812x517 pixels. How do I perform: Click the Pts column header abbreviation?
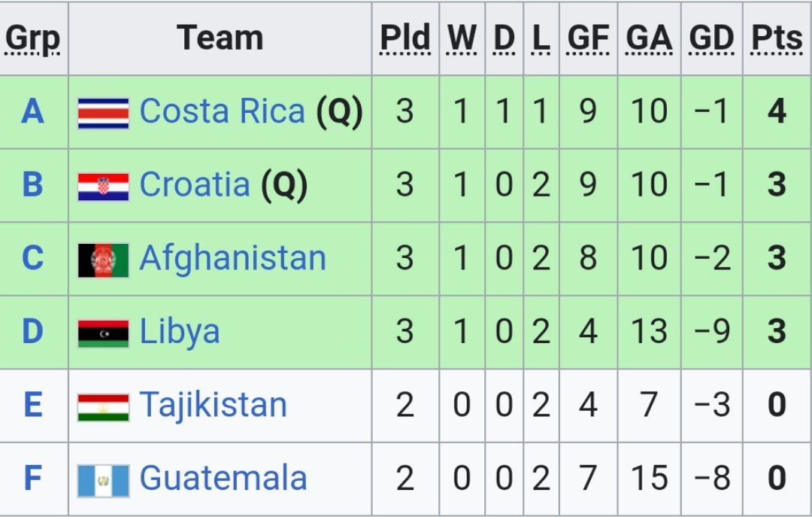[777, 38]
